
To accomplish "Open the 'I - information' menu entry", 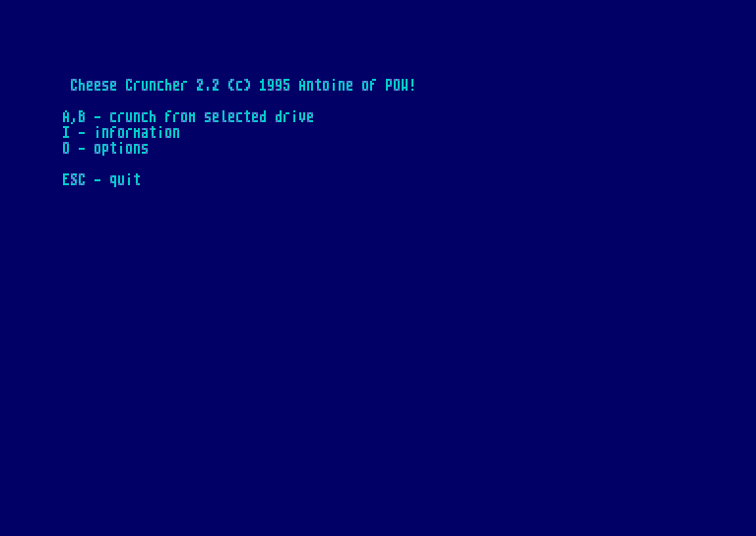I will 121,133.
